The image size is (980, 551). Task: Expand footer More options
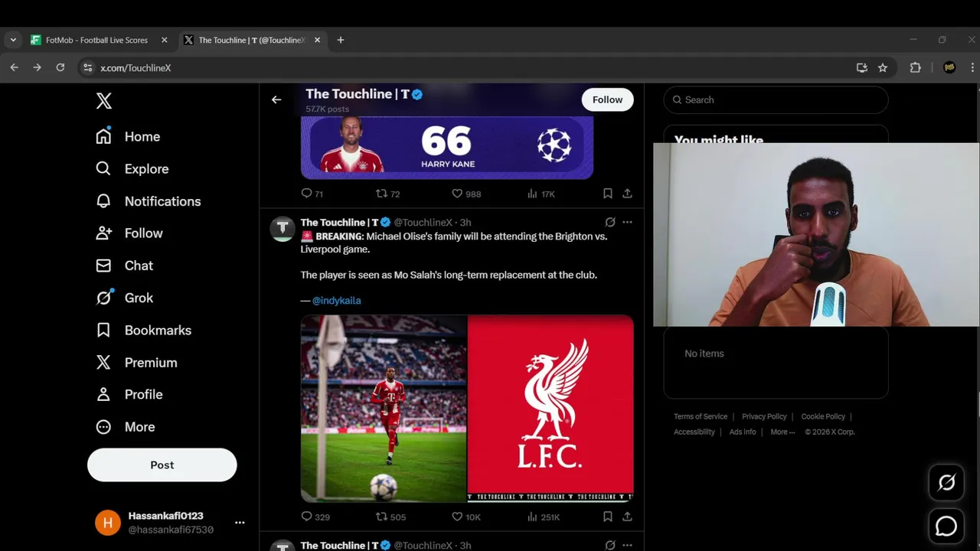(782, 432)
